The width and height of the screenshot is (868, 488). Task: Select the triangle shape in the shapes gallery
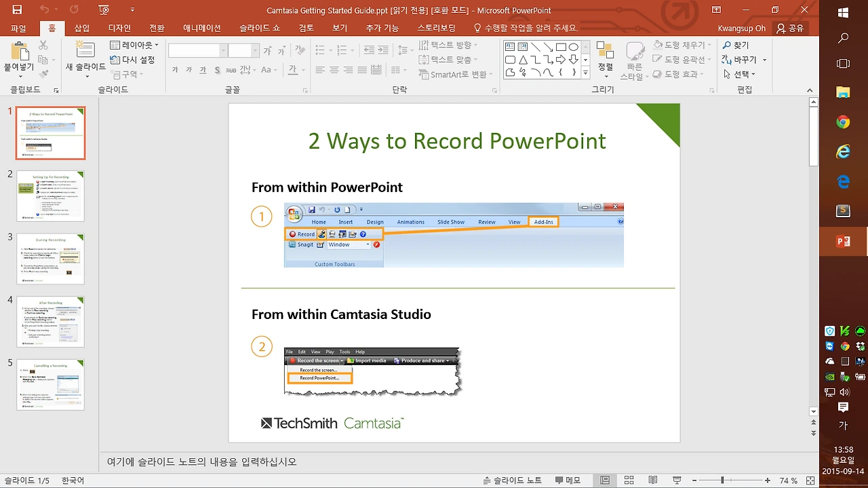(523, 60)
